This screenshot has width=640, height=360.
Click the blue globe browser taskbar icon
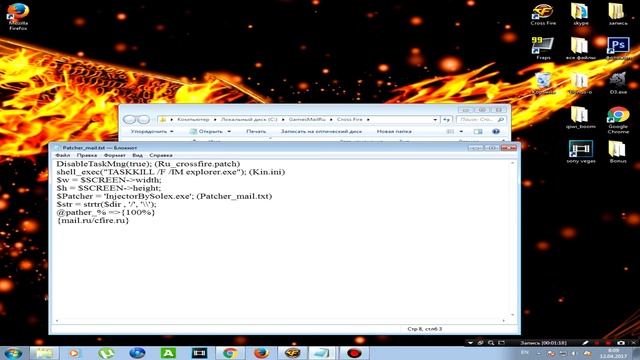pos(137,353)
